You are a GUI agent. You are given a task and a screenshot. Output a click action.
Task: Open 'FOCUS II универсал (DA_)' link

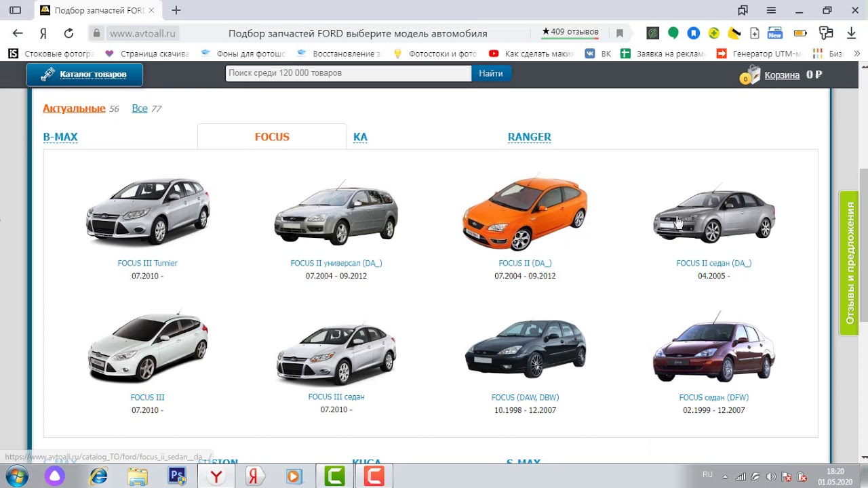(x=336, y=263)
